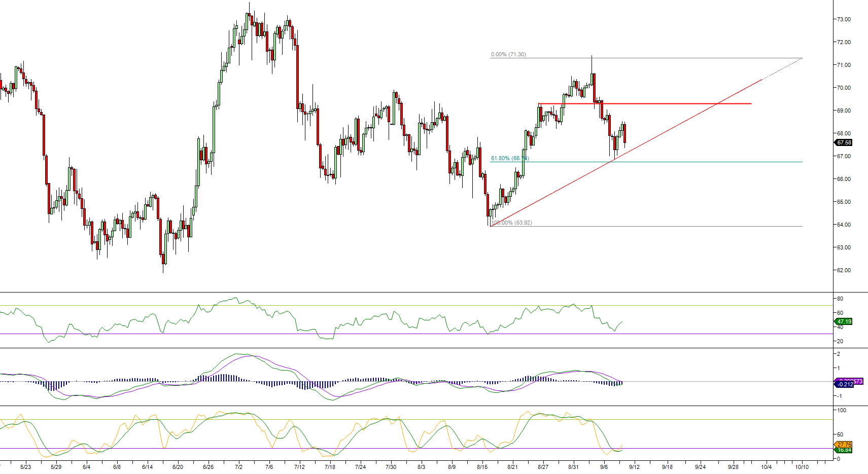Click the 9/12 date on time axis
Image resolution: width=868 pixels, height=474 pixels.
click(x=634, y=467)
